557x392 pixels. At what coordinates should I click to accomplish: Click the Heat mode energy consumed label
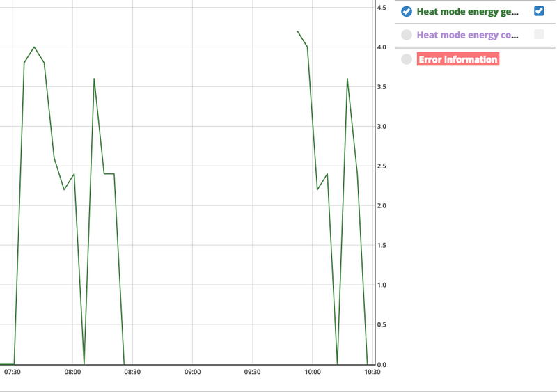click(x=467, y=35)
